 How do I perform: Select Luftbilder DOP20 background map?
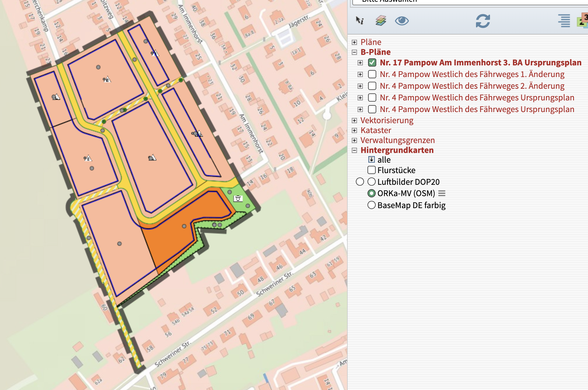click(371, 182)
